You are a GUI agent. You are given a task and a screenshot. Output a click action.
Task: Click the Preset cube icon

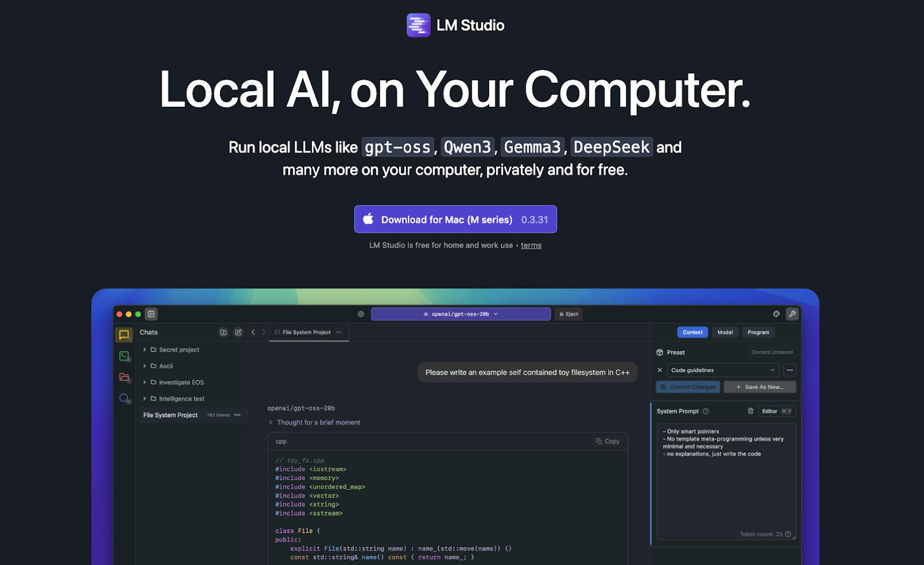[660, 352]
